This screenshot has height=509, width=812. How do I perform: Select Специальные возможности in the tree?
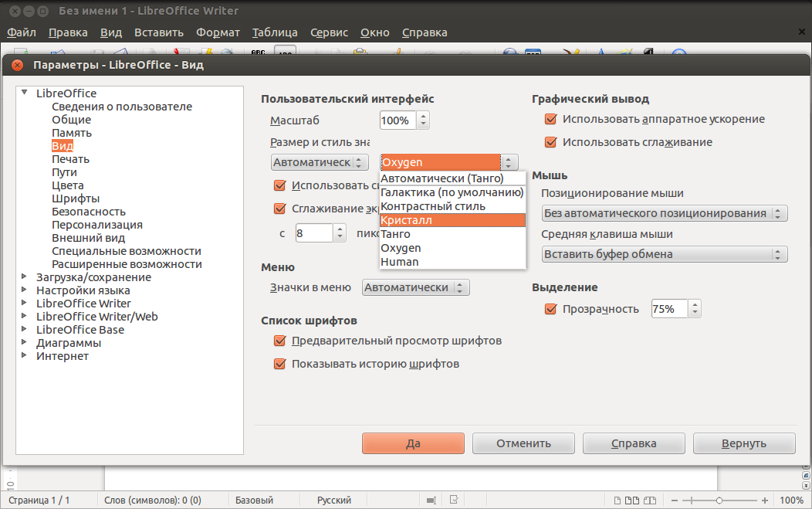(127, 251)
